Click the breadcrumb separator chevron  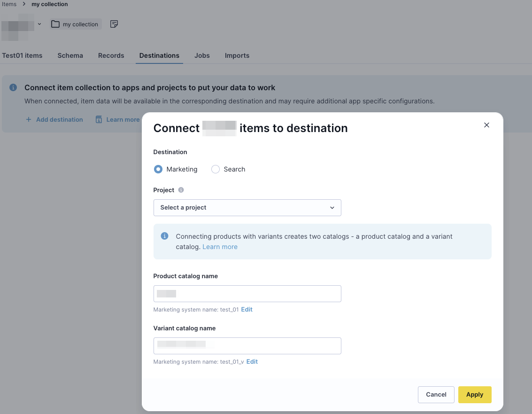click(24, 4)
